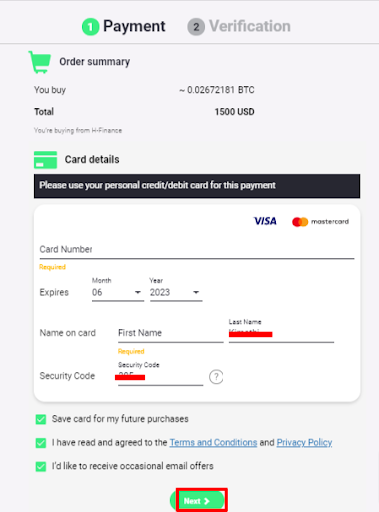Open the expiry Year dropdown
This screenshot has height=512, width=379.
click(176, 293)
